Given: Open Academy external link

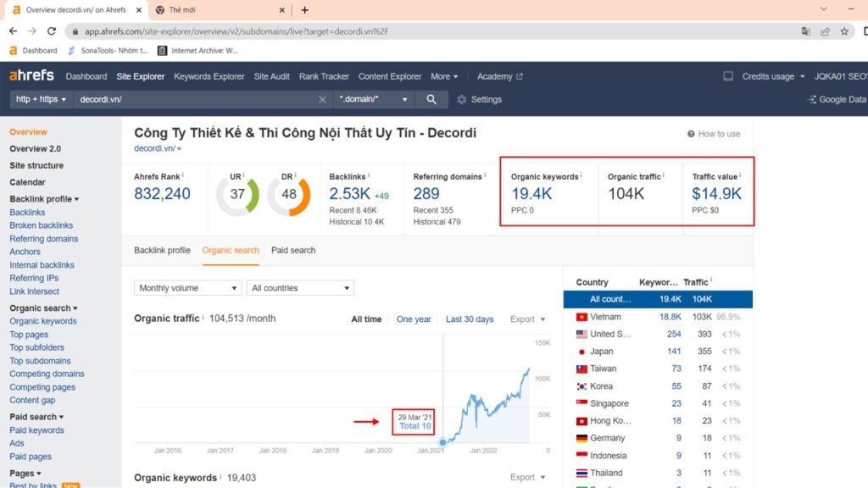Looking at the screenshot, I should click(x=499, y=76).
